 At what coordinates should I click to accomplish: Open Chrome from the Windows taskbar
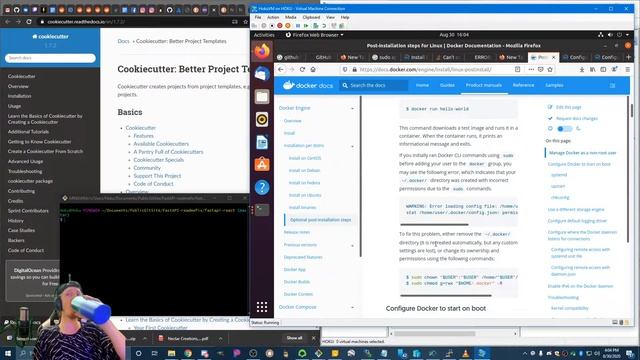click(188, 353)
